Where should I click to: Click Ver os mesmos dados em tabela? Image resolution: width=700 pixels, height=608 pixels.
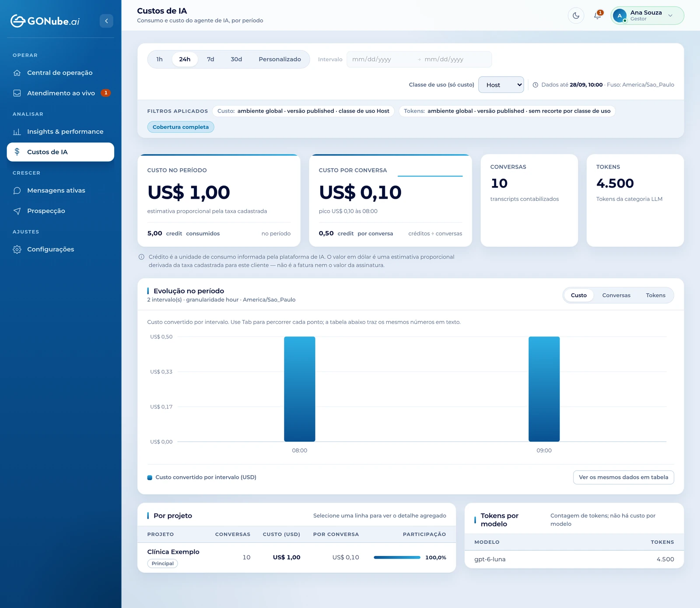click(x=623, y=478)
